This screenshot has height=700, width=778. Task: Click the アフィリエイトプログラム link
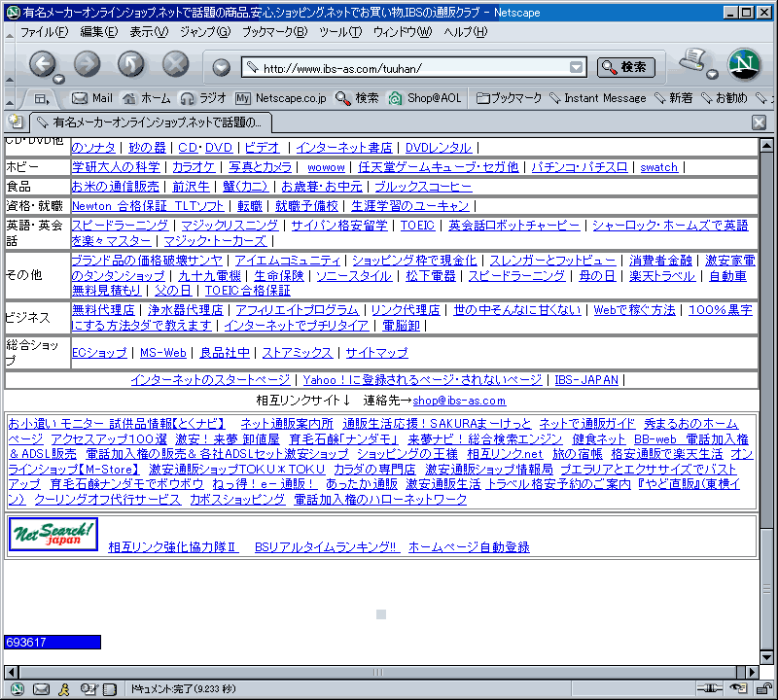(x=298, y=310)
